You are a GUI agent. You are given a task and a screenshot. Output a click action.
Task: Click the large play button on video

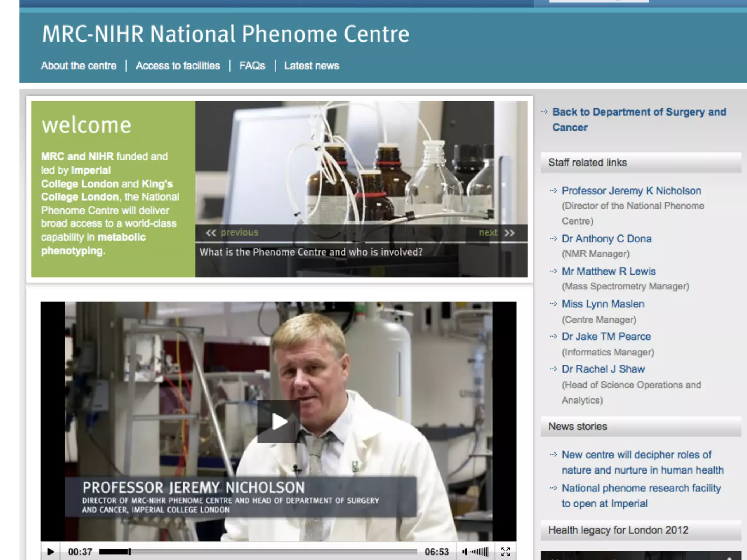279,421
